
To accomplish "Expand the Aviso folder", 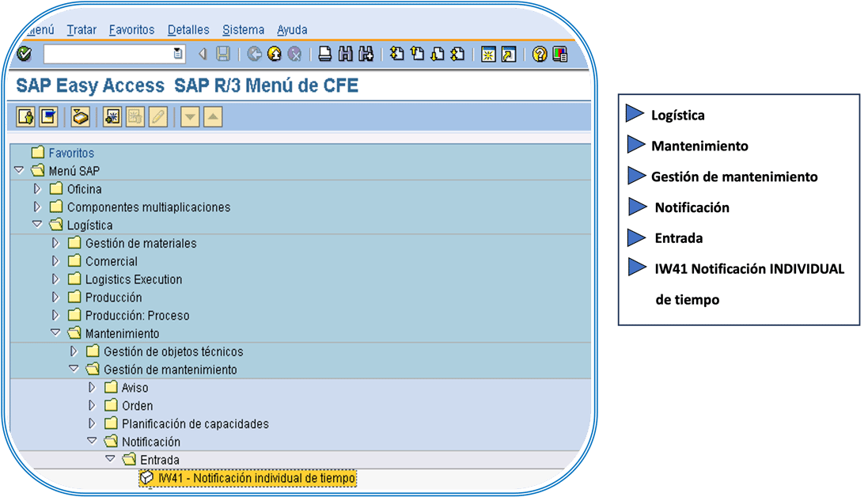I will tap(92, 388).
